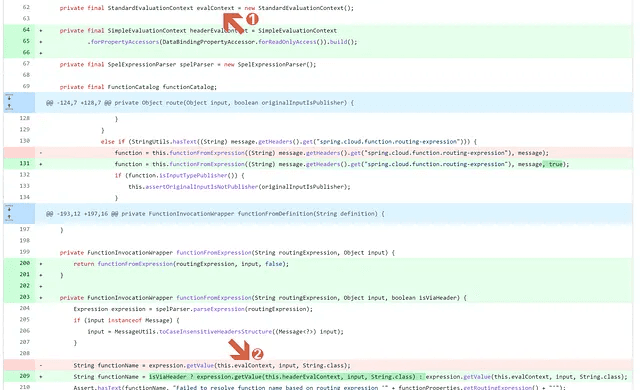This screenshot has height=390, width=640.
Task: Click 'SimpleEvaluationContext headerEvalContext' code on line 64
Action: pos(177,31)
